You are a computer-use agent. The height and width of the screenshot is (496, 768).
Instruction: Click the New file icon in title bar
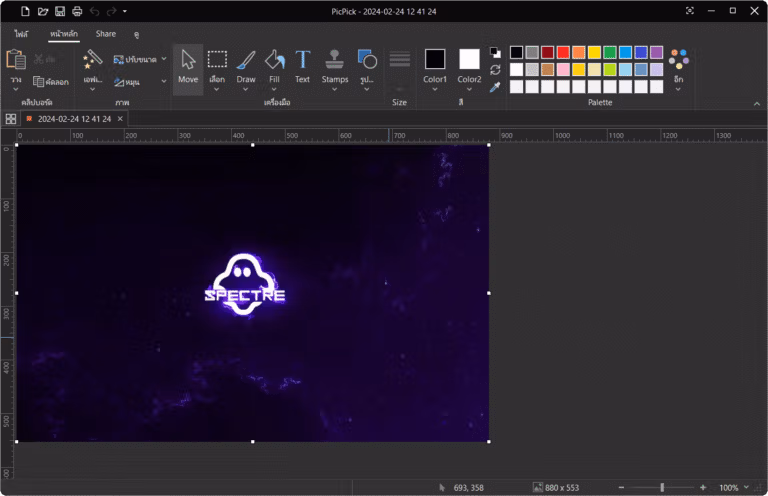click(x=25, y=11)
